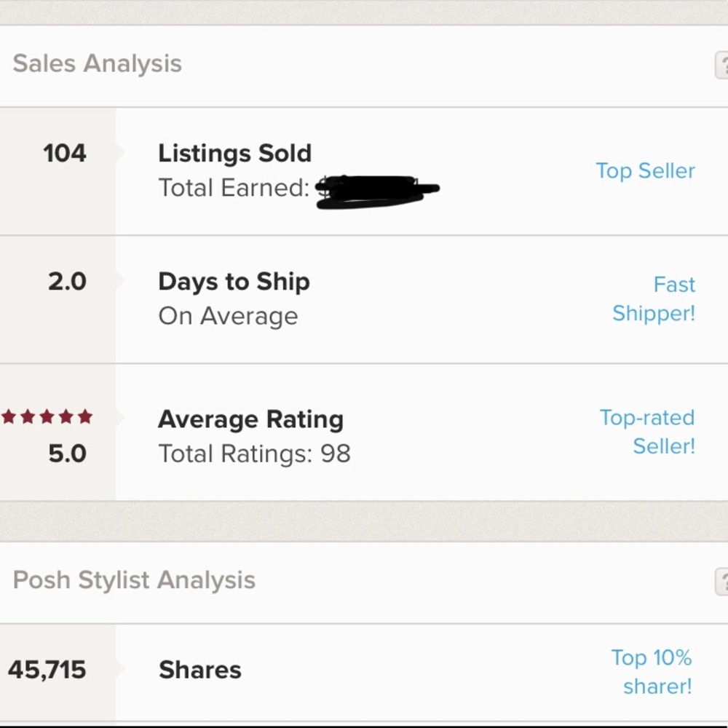Screen dimensions: 728x728
Task: Click the 5.0 average rating value
Action: [x=67, y=454]
